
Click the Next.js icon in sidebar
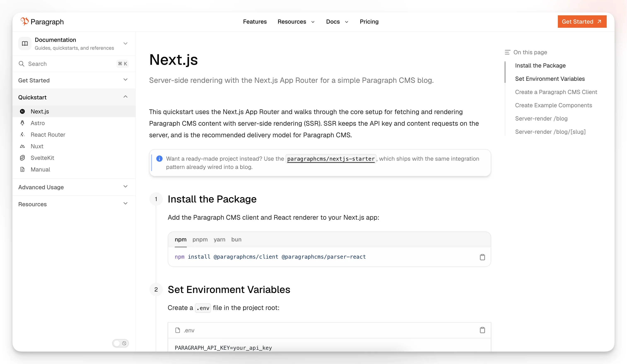(22, 111)
